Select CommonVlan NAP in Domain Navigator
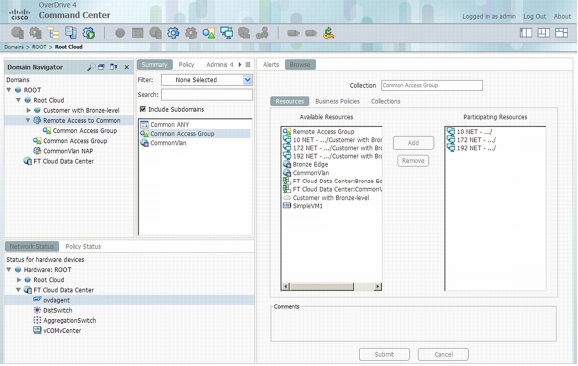This screenshot has height=366, width=578. pos(68,151)
